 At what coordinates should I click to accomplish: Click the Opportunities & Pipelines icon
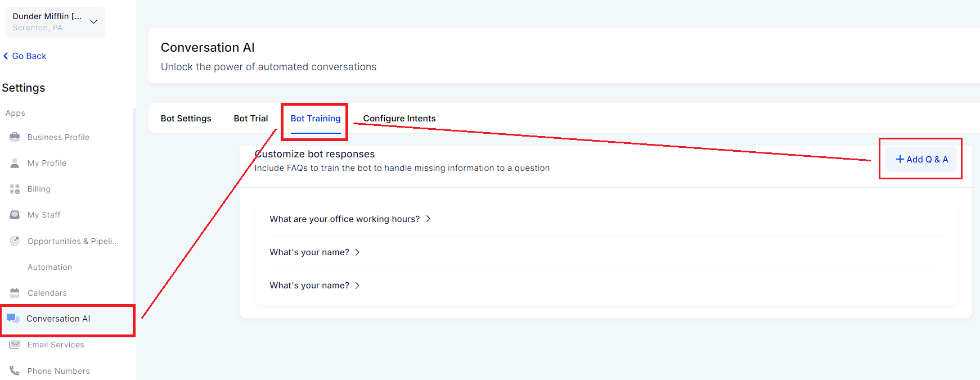[15, 241]
